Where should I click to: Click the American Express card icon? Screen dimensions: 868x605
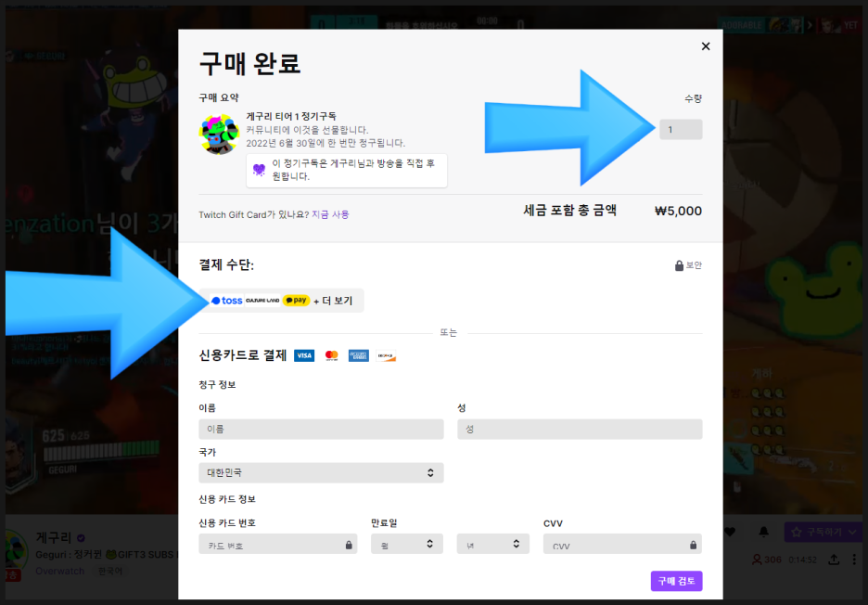tap(359, 355)
